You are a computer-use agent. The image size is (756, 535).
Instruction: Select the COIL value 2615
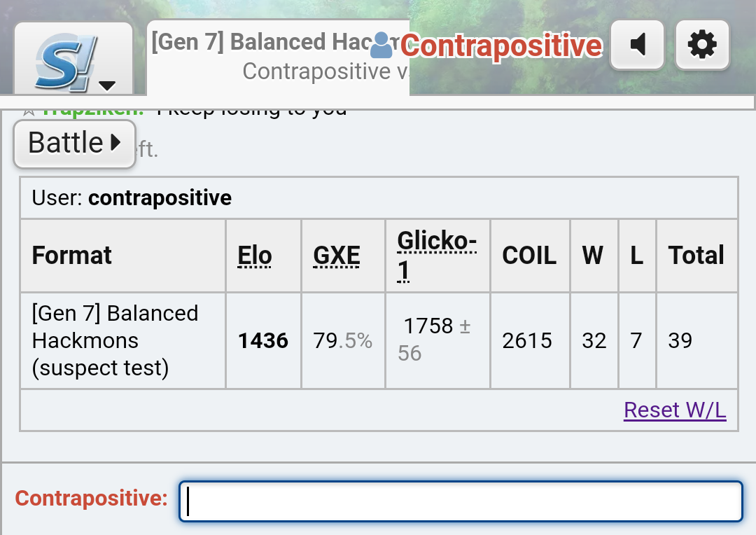(x=527, y=341)
